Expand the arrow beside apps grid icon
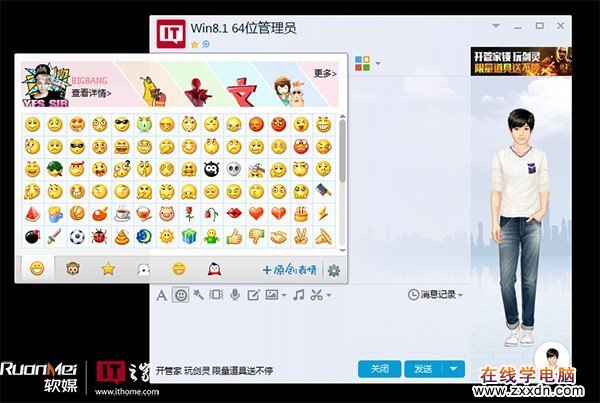 [378, 64]
